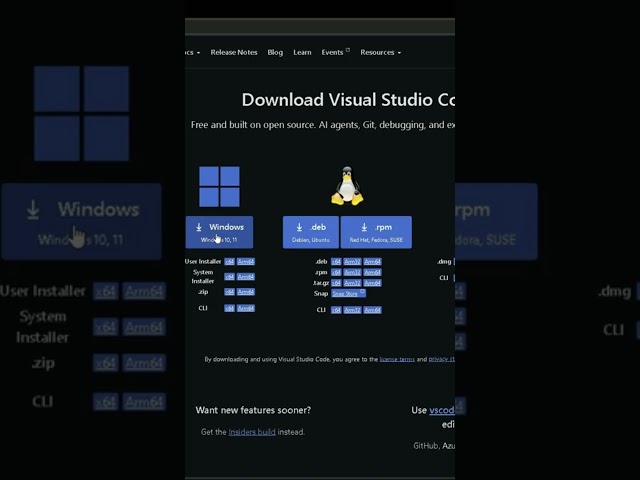This screenshot has height=480, width=640.
Task: Open the Insiders build link
Action: point(252,432)
